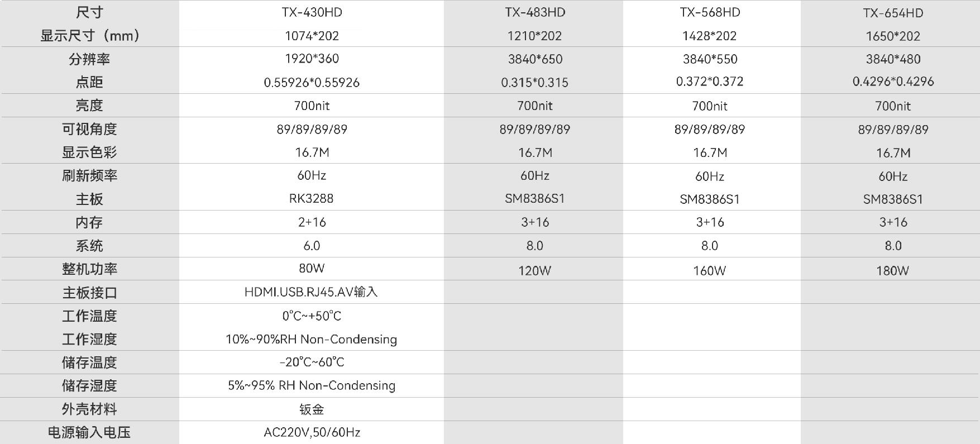The width and height of the screenshot is (980, 444).
Task: Select the 钣金 shell material value
Action: pos(312,409)
